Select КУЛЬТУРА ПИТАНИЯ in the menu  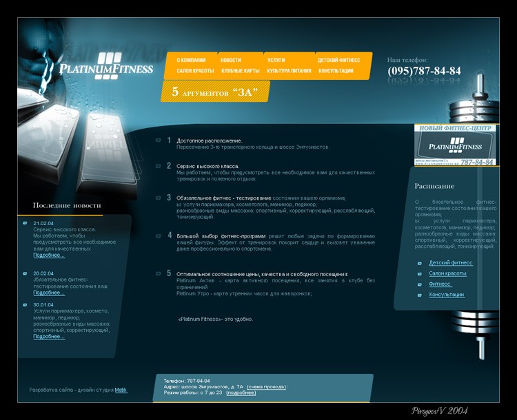pyautogui.click(x=289, y=71)
